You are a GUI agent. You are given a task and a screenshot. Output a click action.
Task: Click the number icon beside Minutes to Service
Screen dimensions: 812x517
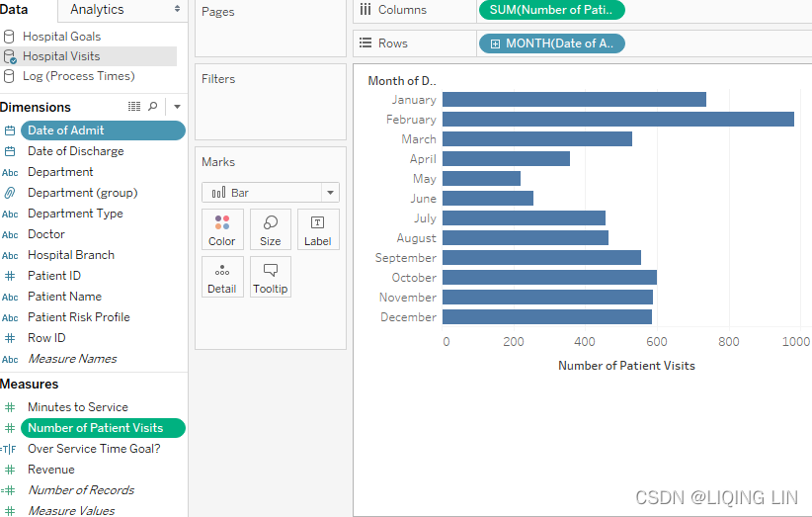[x=10, y=407]
